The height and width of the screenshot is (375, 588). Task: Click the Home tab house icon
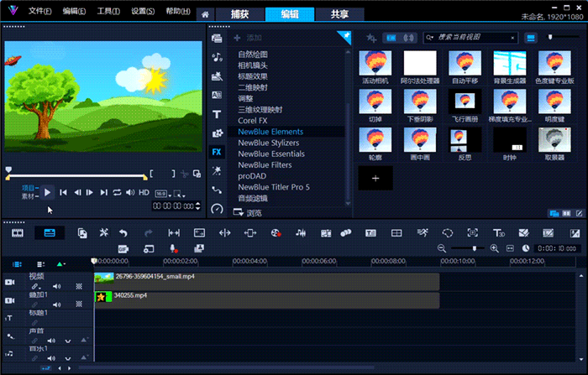205,14
